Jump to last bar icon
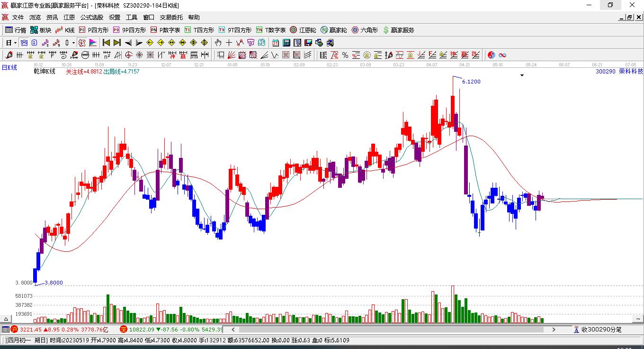This screenshot has width=644, height=349. tap(117, 43)
